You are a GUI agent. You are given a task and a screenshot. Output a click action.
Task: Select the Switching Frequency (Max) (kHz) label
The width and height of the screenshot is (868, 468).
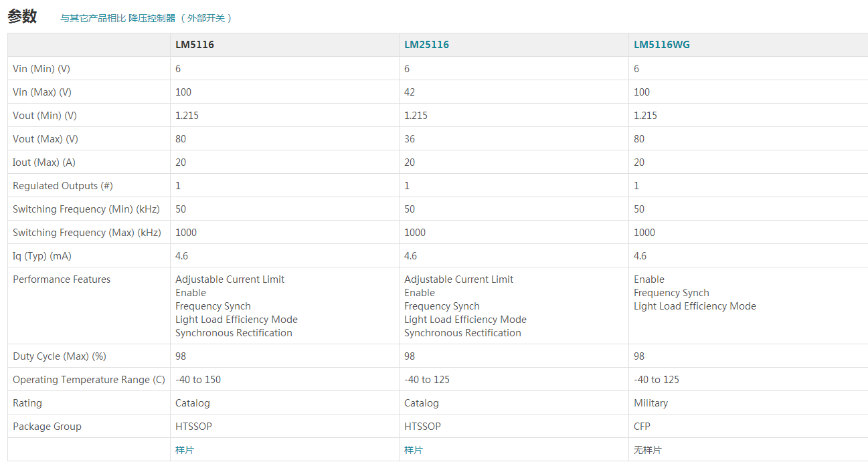(x=87, y=233)
